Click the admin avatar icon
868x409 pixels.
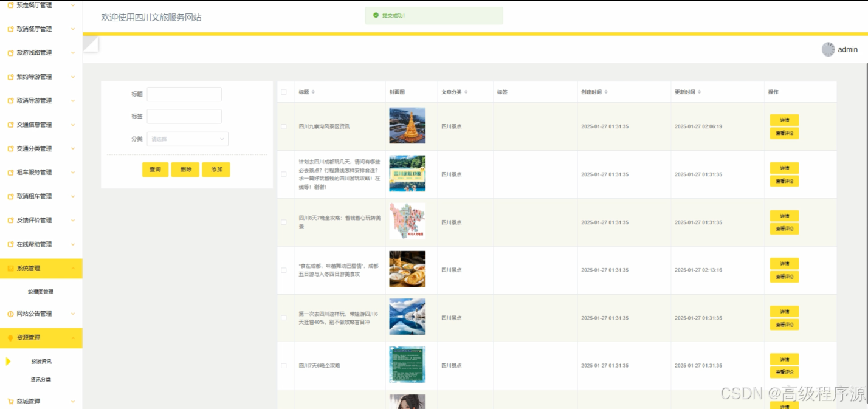pos(828,49)
